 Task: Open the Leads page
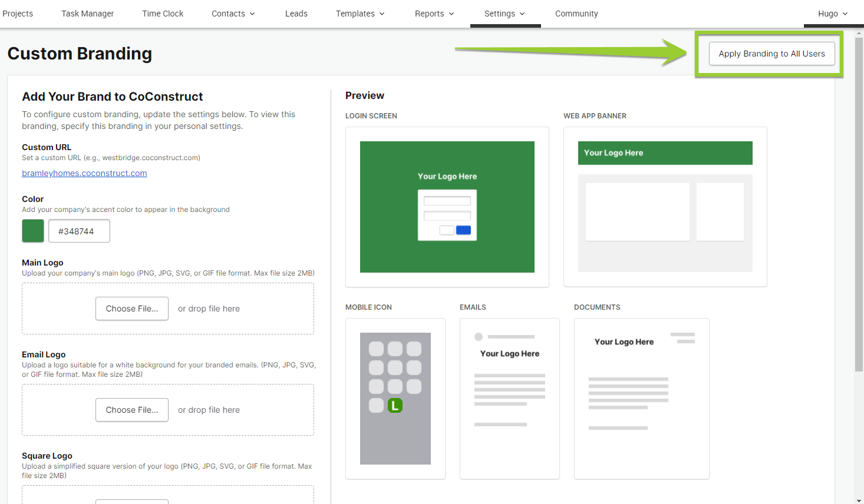tap(296, 14)
